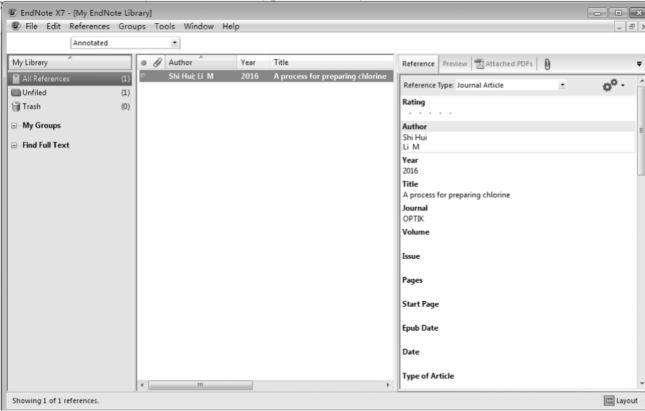
Task: Open the Tools menu
Action: coord(165,26)
